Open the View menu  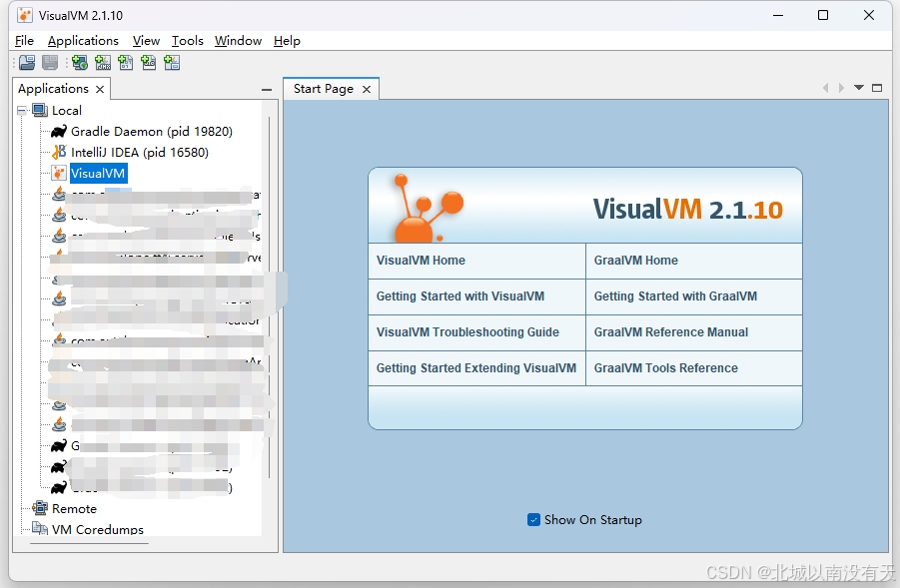(146, 41)
